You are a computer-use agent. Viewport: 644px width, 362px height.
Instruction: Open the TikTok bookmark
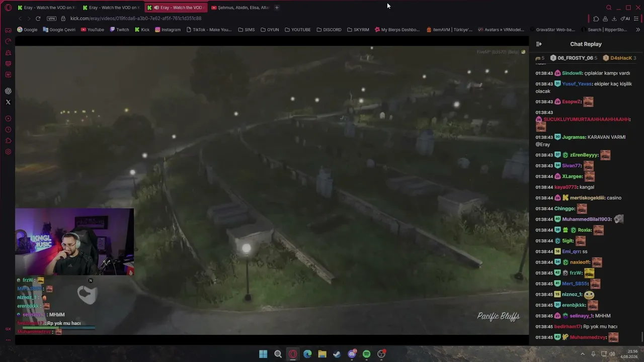tap(209, 30)
